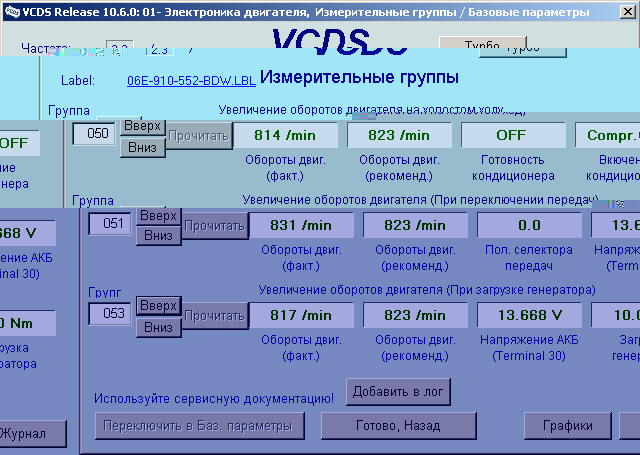Click Прочитать button for group 050
This screenshot has width=640, height=455.
[199, 136]
